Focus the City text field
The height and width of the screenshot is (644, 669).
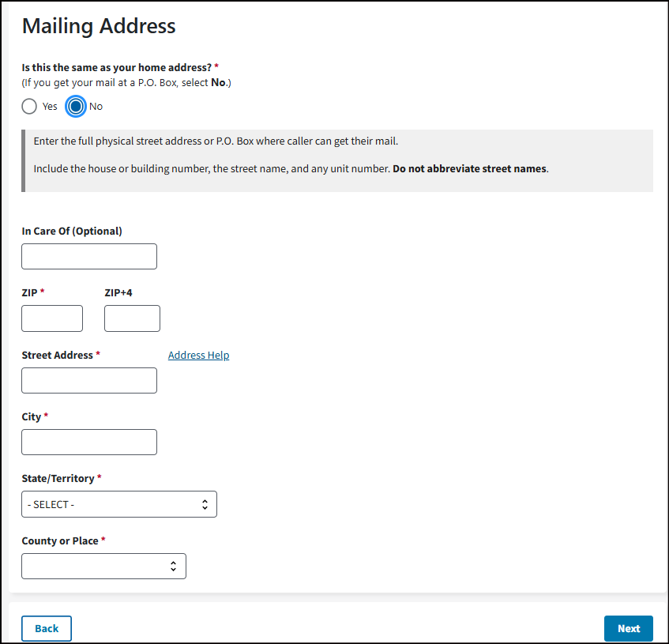tap(89, 442)
